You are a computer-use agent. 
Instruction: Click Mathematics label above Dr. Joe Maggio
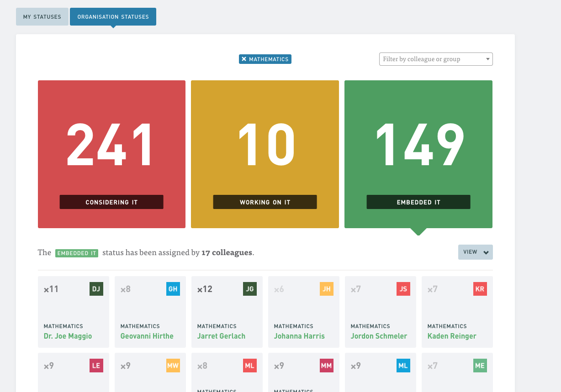64,326
